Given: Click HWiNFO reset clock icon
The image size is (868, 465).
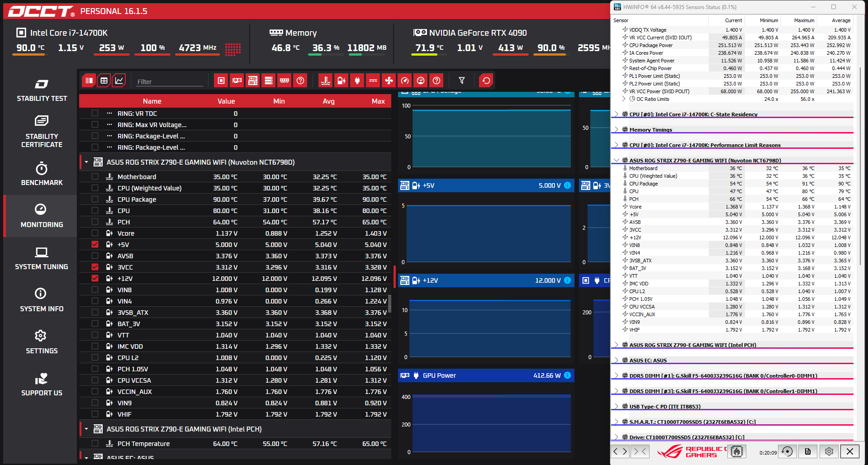Looking at the screenshot, I should [x=787, y=451].
